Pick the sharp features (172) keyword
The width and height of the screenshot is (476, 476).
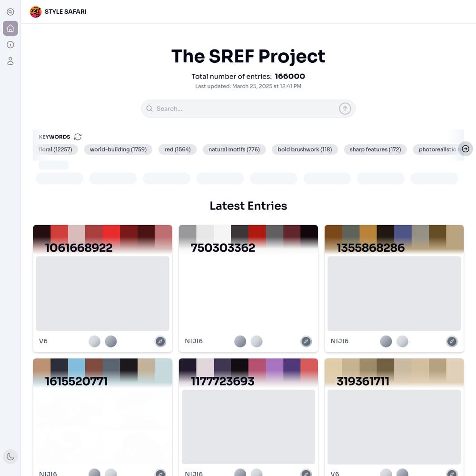375,149
